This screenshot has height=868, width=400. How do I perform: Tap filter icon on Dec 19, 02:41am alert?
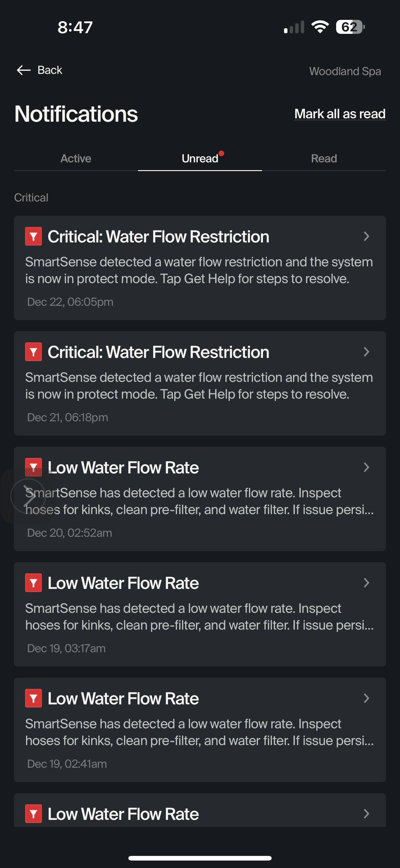click(33, 698)
